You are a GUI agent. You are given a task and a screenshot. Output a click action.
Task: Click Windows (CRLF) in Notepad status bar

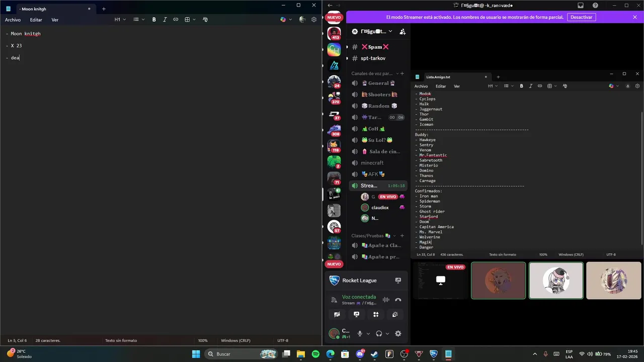click(x=236, y=340)
